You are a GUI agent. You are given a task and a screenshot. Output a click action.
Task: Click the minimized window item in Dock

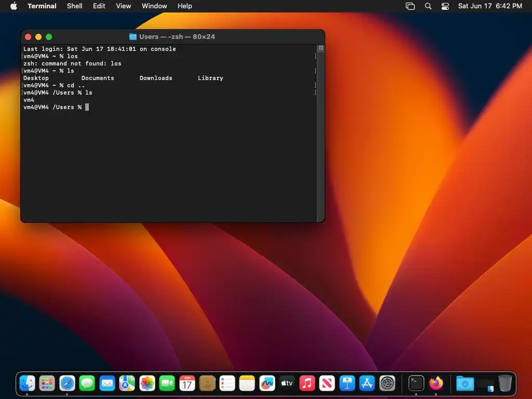tap(486, 384)
